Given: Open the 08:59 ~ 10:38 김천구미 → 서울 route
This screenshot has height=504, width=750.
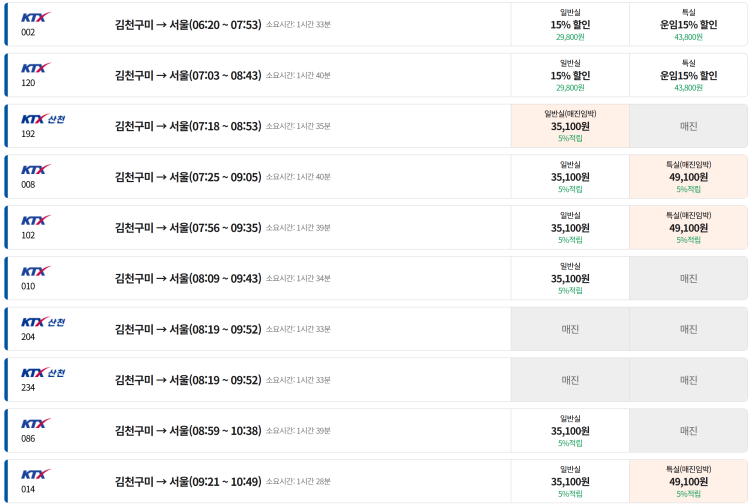Looking at the screenshot, I should pos(188,431).
